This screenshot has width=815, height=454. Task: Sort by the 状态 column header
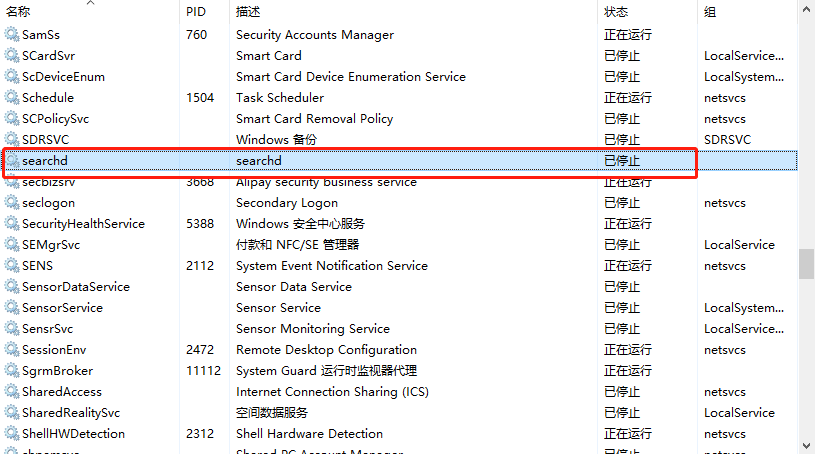point(616,12)
